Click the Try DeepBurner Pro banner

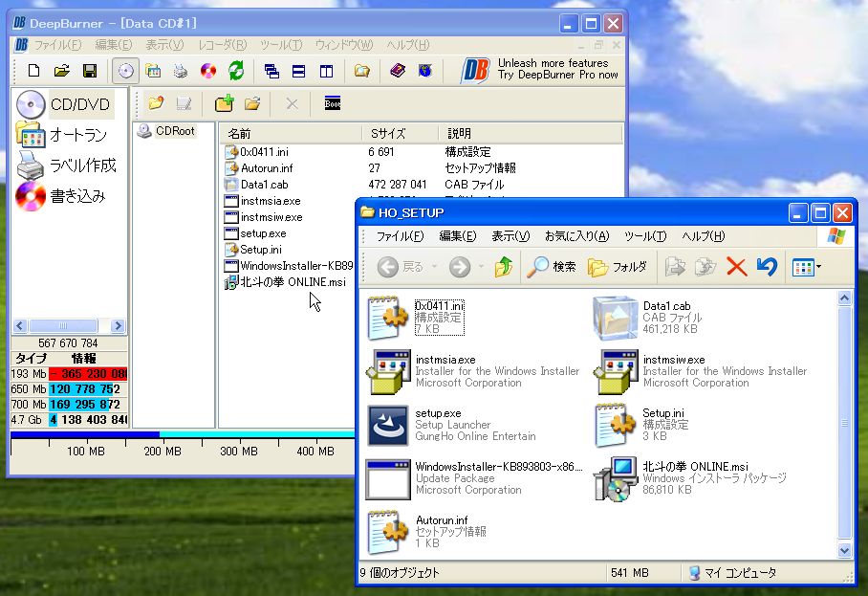pos(540,69)
